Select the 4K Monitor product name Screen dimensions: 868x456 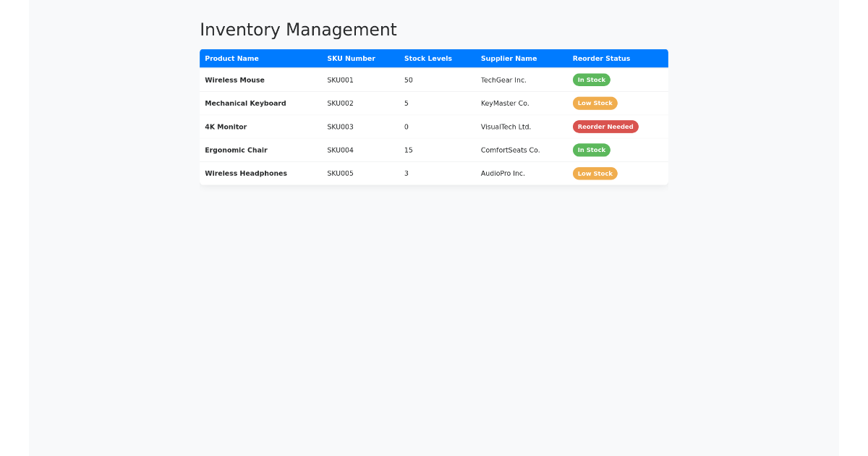coord(226,127)
